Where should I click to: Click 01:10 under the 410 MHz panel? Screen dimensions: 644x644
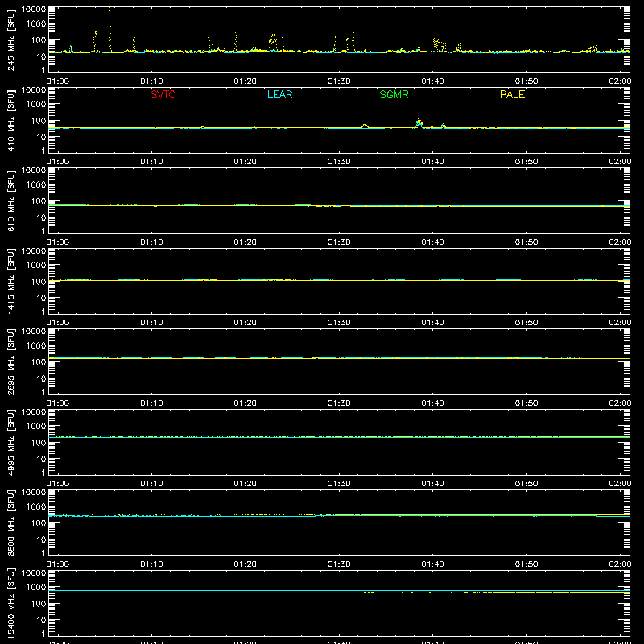pos(151,162)
